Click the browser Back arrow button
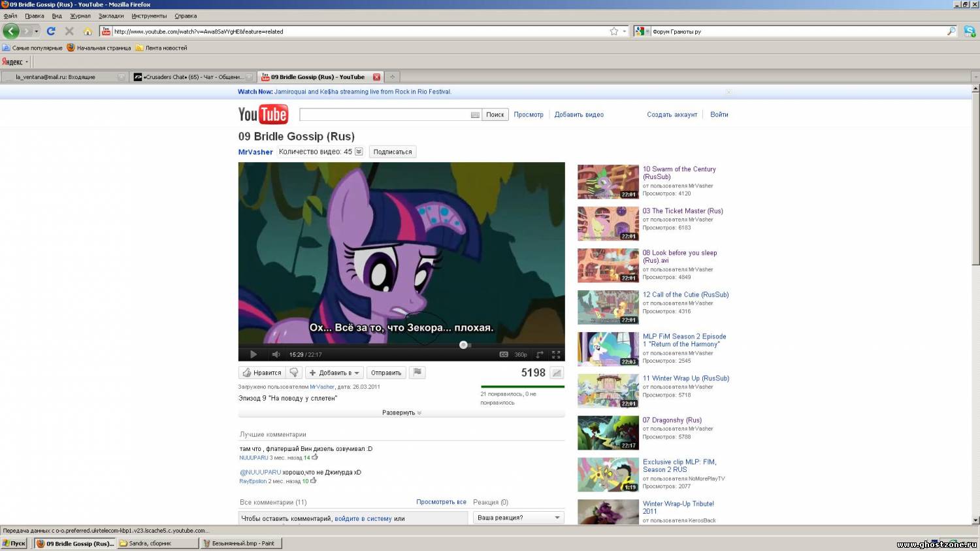The height and width of the screenshot is (551, 980). [x=11, y=31]
